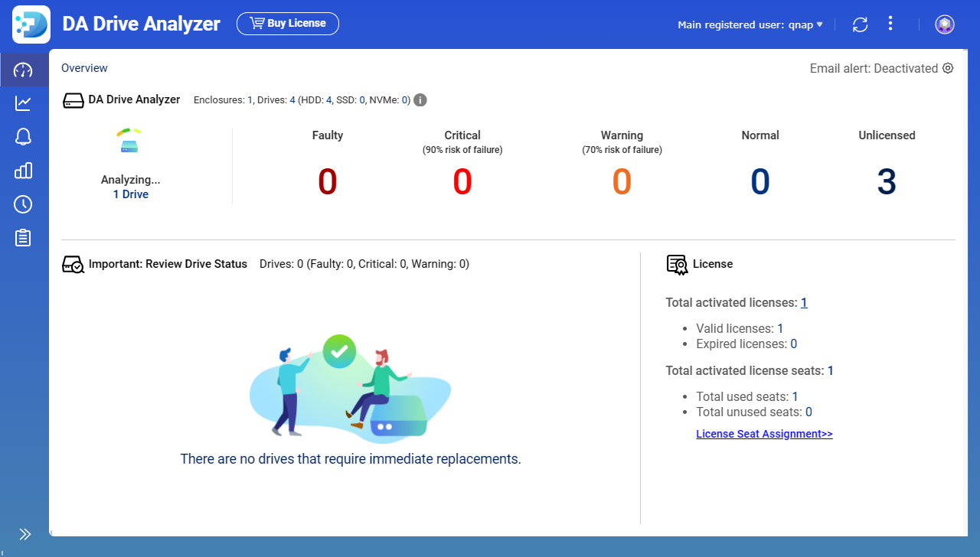Click the DA Drive Analyzer app logo
The width and height of the screenshot is (980, 557).
click(x=31, y=24)
